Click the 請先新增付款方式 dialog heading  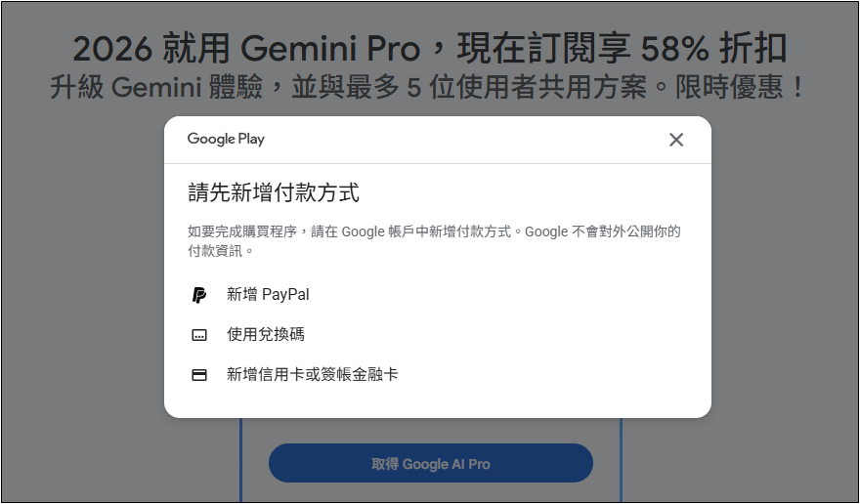click(x=274, y=193)
